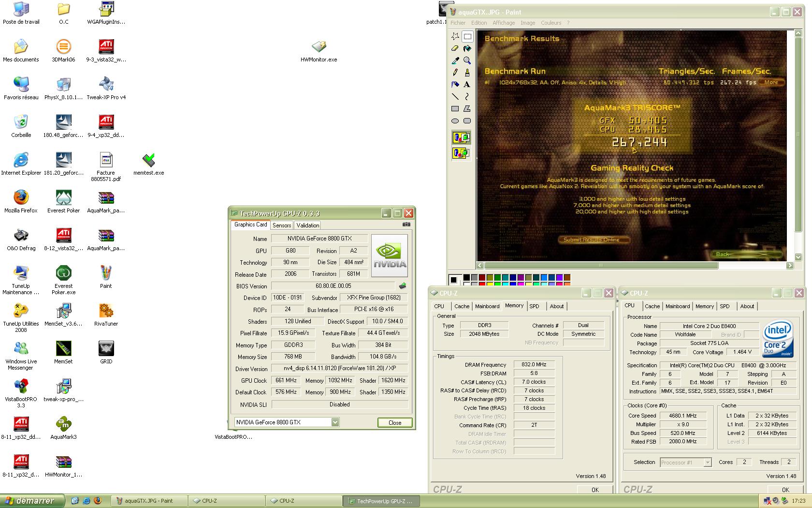The height and width of the screenshot is (508, 812).
Task: Pick the Rounded Rectangle tool
Action: [467, 121]
